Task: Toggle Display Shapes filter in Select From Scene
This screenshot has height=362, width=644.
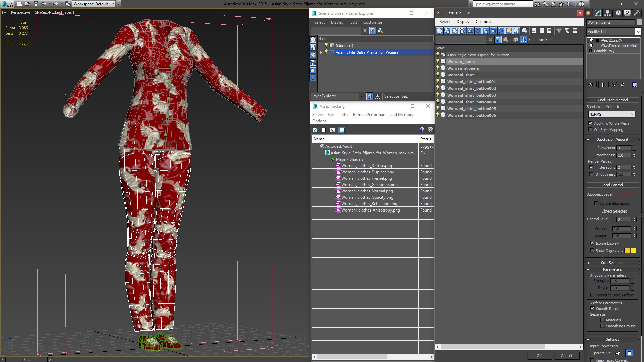Action: (x=447, y=31)
